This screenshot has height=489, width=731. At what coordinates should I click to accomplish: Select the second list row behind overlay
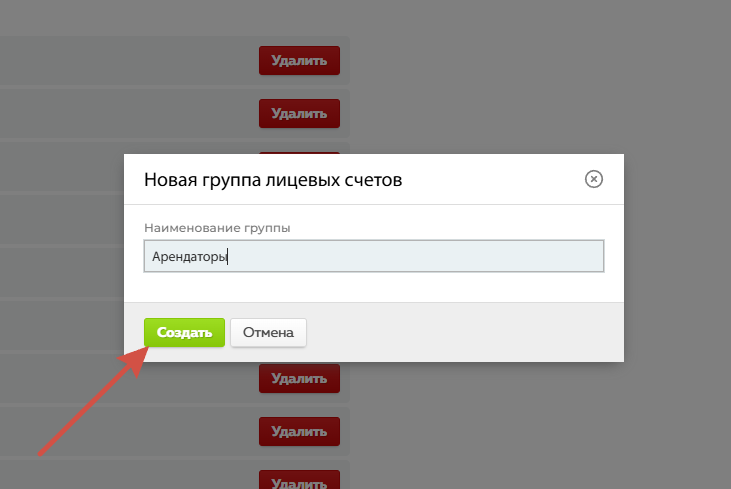[120, 113]
